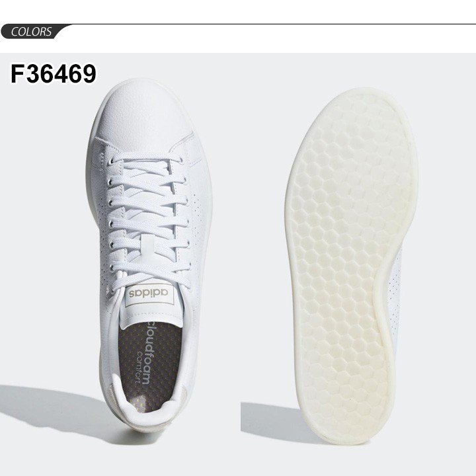Select the F36469 product code text
Image resolution: width=476 pixels, height=476 pixels.
pos(54,74)
